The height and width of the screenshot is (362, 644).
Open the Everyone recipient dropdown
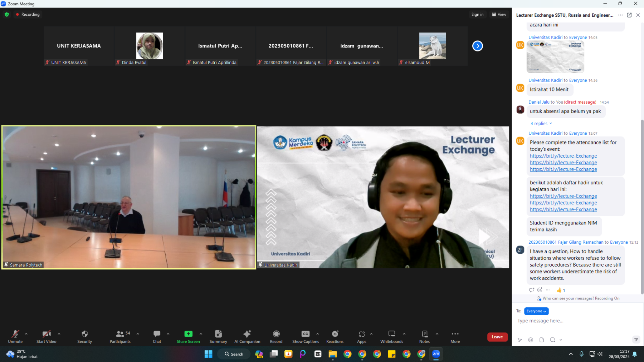click(536, 311)
